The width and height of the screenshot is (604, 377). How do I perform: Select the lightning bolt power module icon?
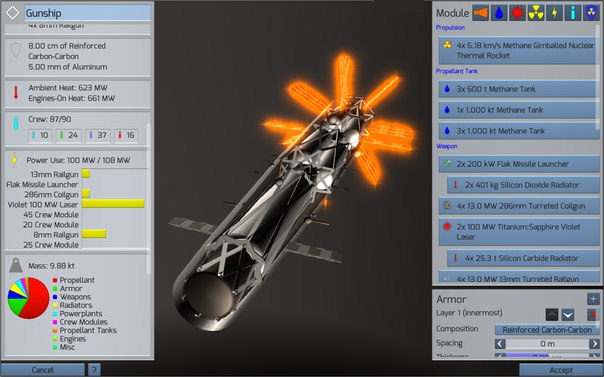(x=554, y=13)
